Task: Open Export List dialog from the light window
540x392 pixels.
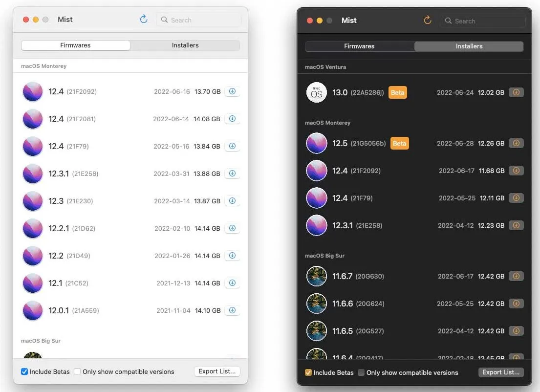Action: (x=217, y=371)
